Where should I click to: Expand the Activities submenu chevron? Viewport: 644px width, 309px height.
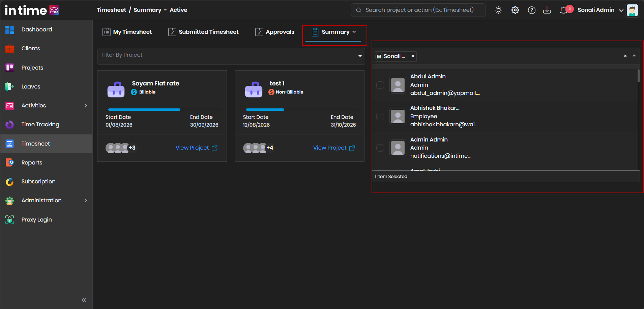click(x=86, y=106)
